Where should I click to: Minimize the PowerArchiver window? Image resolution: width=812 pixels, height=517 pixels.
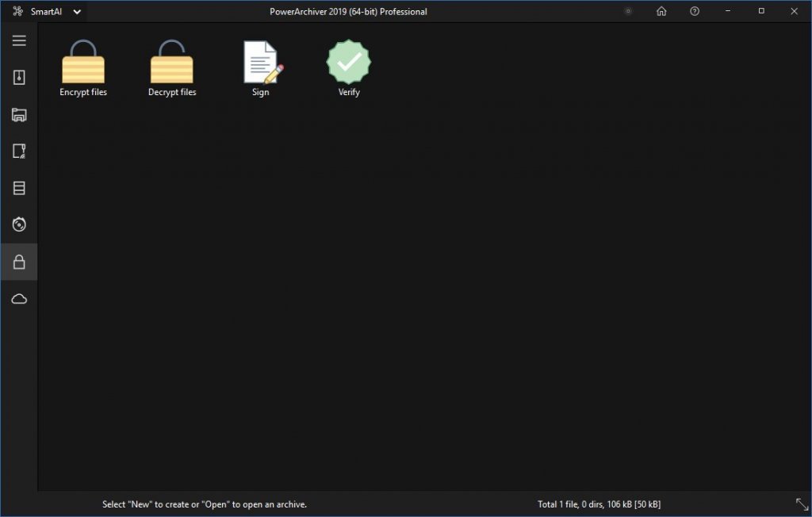(728, 11)
